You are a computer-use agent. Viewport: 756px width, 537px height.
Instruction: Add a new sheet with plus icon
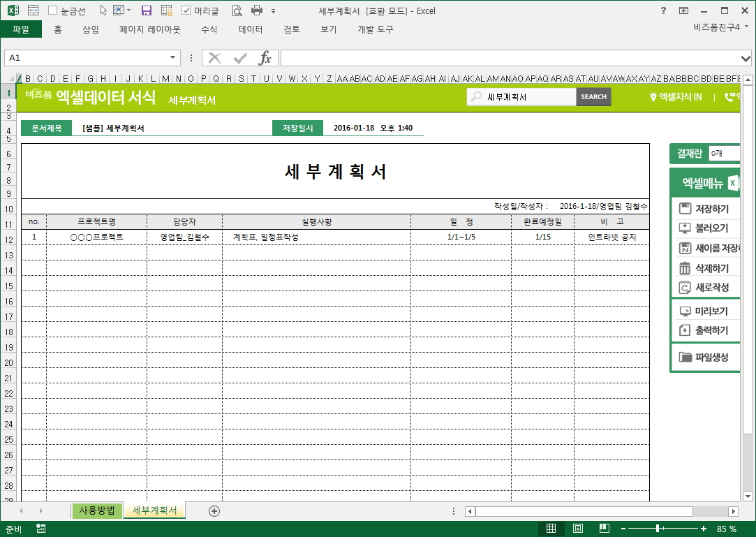click(x=214, y=511)
